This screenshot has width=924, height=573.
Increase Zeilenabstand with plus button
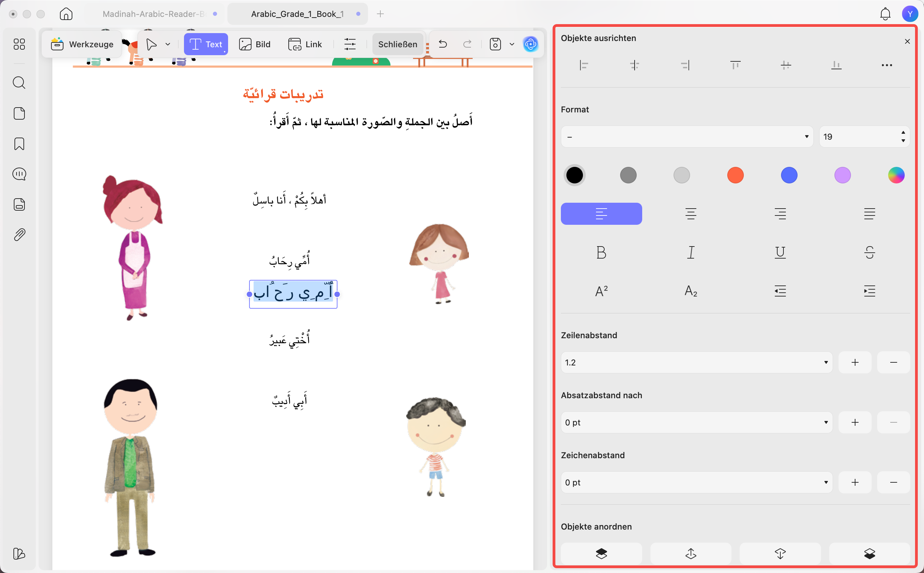tap(855, 362)
